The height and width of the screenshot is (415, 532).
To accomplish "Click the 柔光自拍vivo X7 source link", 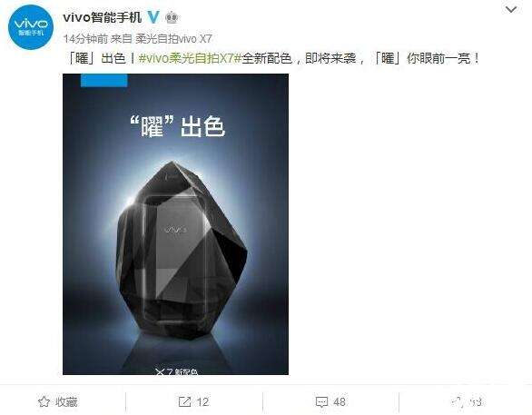I will [173, 39].
